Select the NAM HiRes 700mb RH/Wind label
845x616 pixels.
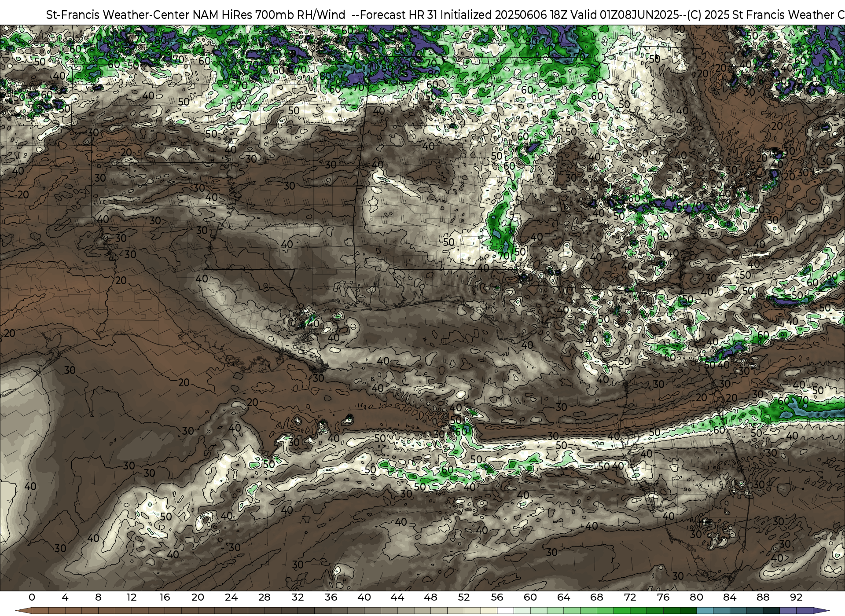click(269, 15)
